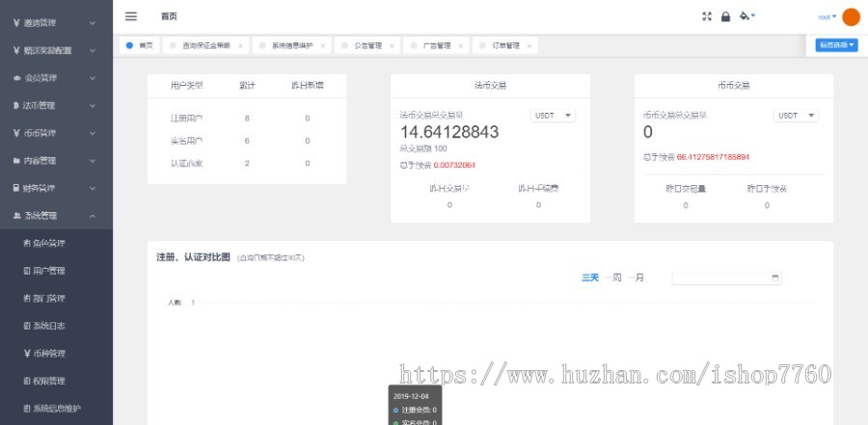Expand the 财务管理 menu chevron
Viewport: 868px width, 425px height.
(93, 188)
